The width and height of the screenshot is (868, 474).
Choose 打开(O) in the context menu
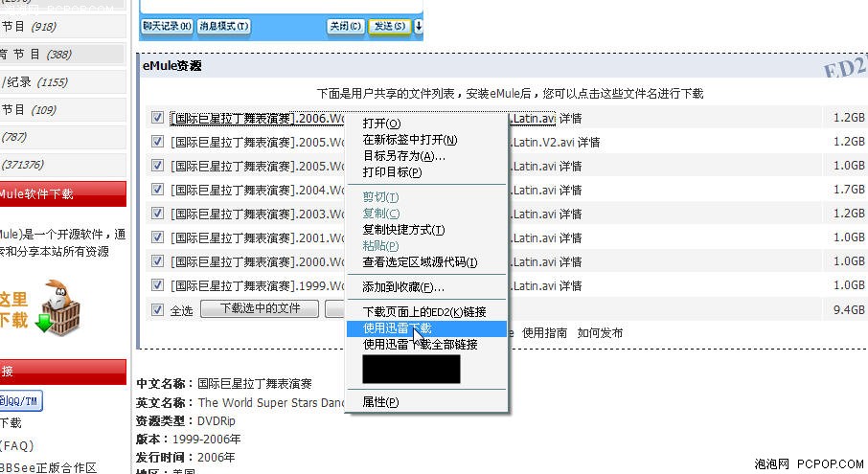(x=426, y=124)
